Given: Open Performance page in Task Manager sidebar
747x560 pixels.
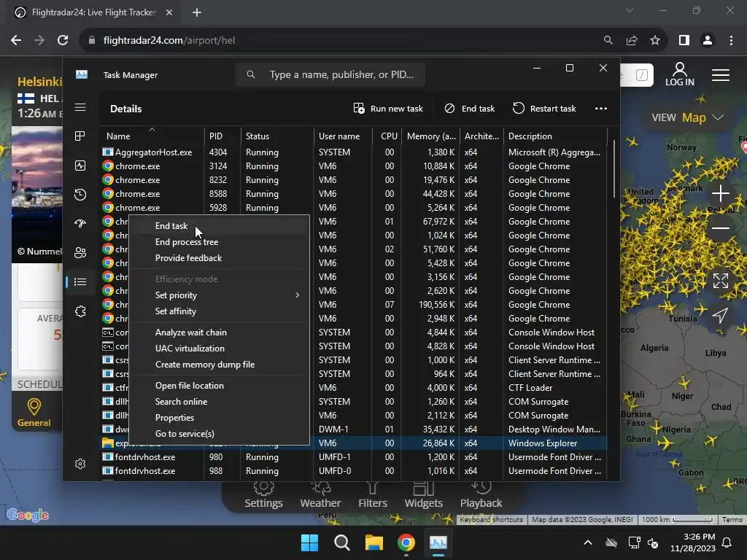Looking at the screenshot, I should [x=80, y=166].
